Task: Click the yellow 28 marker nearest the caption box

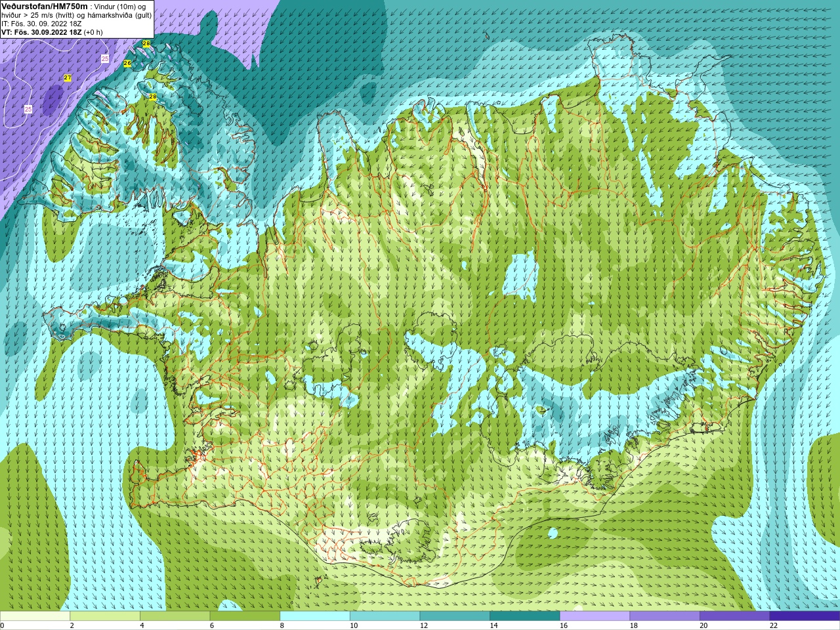Action: (x=146, y=43)
